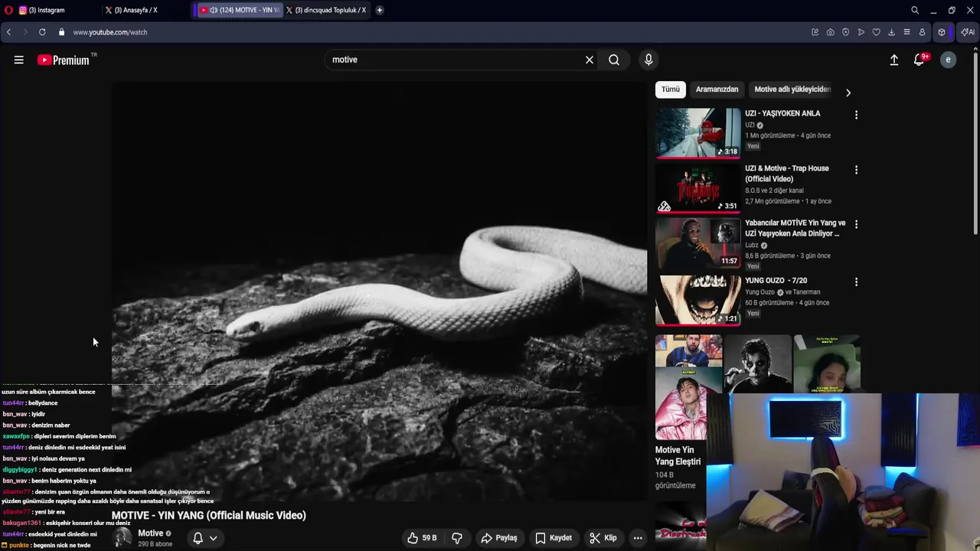Open Motive channel avatar

[x=122, y=538]
